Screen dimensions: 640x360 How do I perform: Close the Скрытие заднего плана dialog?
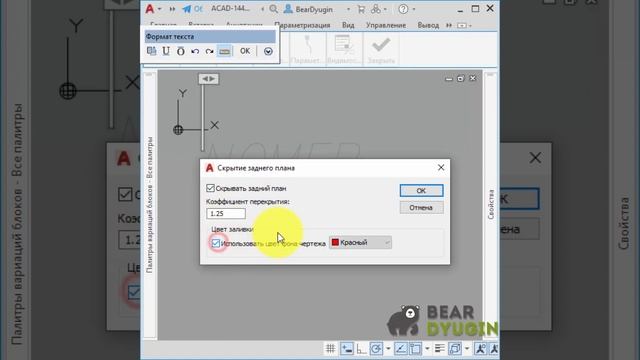pos(441,168)
